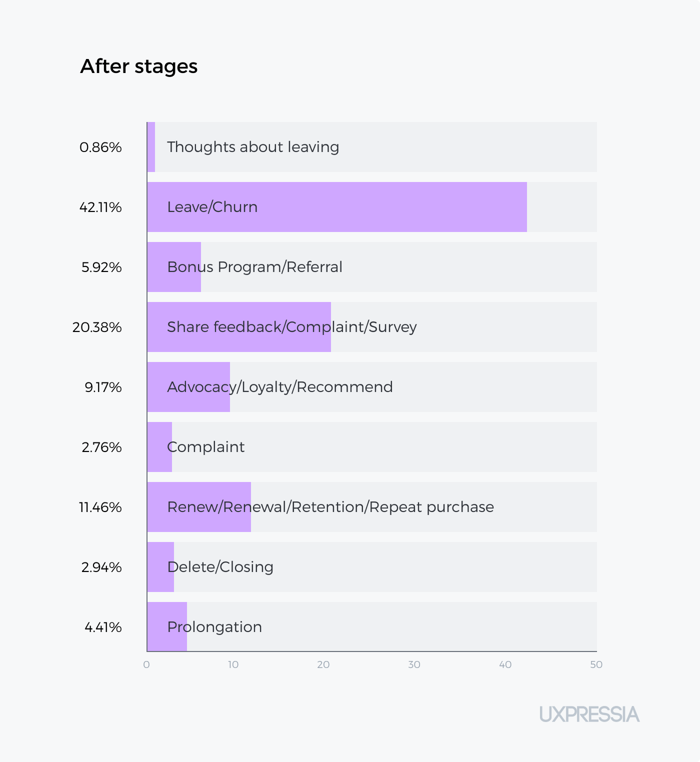Select the Advocacy/Loyalty/Recommend bar
This screenshot has width=700, height=762.
click(188, 387)
